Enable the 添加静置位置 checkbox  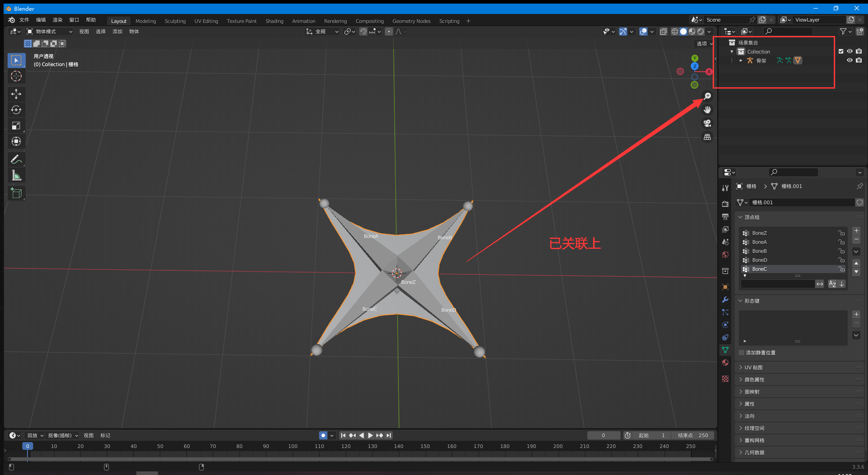[x=742, y=353]
